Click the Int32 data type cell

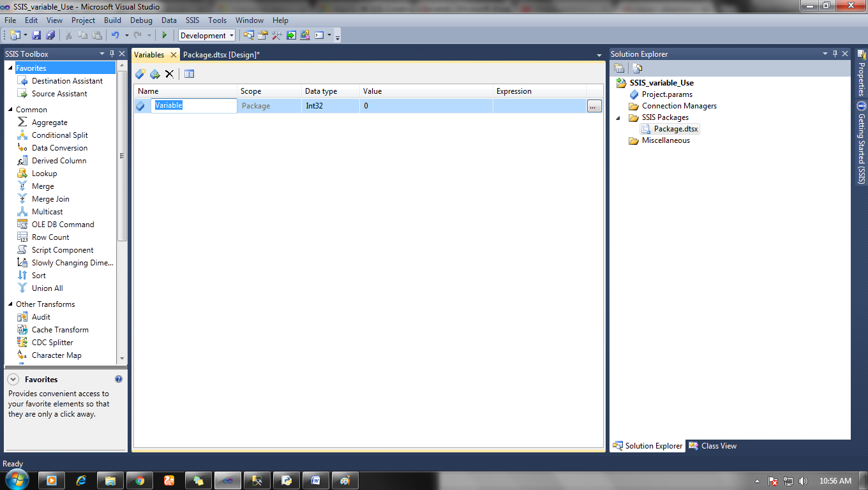(330, 106)
